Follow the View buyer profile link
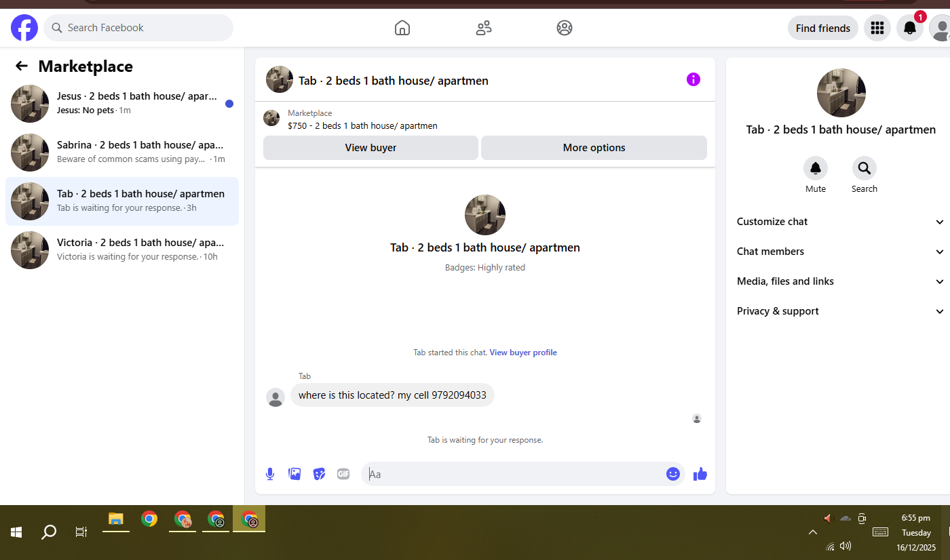950x560 pixels. [523, 353]
